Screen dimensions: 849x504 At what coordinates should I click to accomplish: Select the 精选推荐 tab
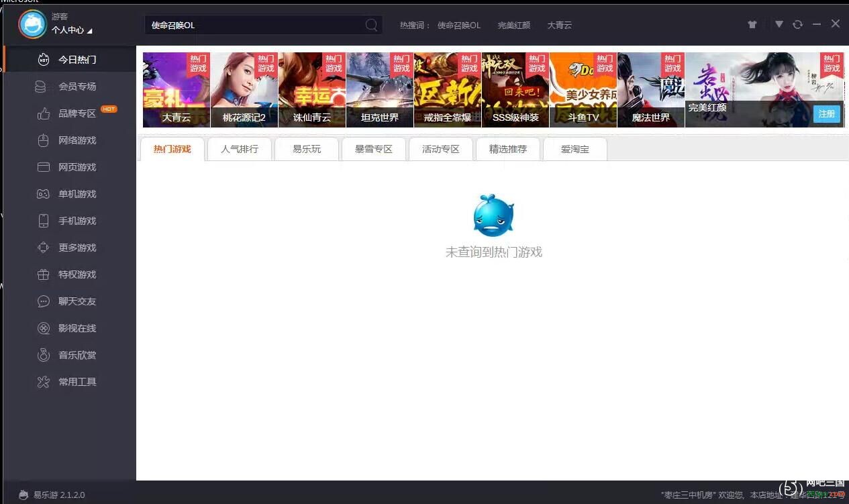coord(508,149)
